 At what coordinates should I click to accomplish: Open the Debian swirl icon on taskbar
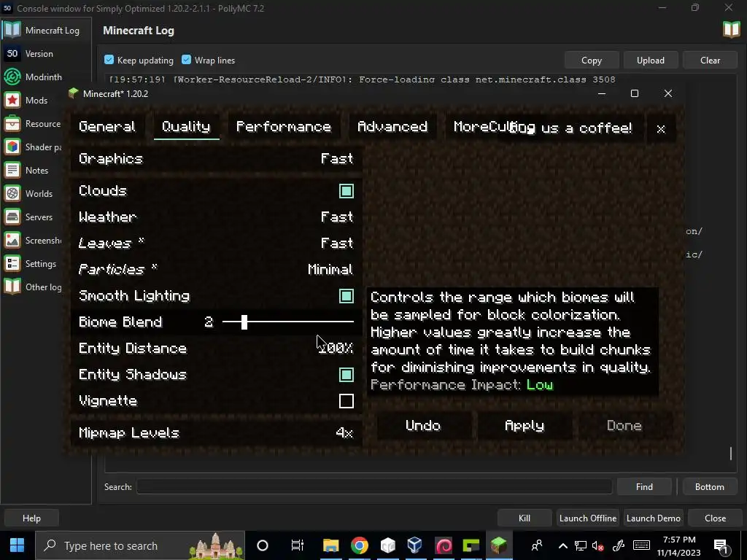pyautogui.click(x=444, y=545)
